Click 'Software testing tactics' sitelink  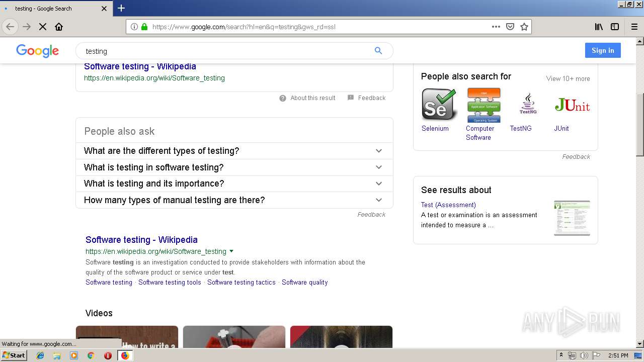point(242,283)
